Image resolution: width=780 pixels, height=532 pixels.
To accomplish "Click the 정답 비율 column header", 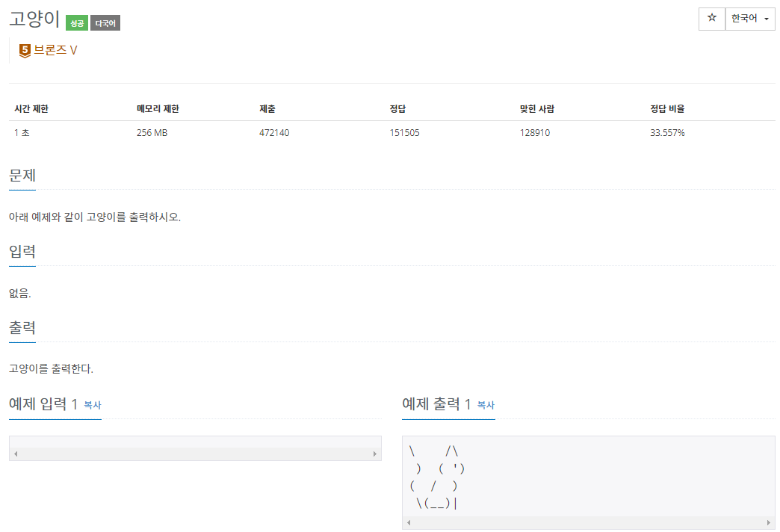I will (x=667, y=108).
